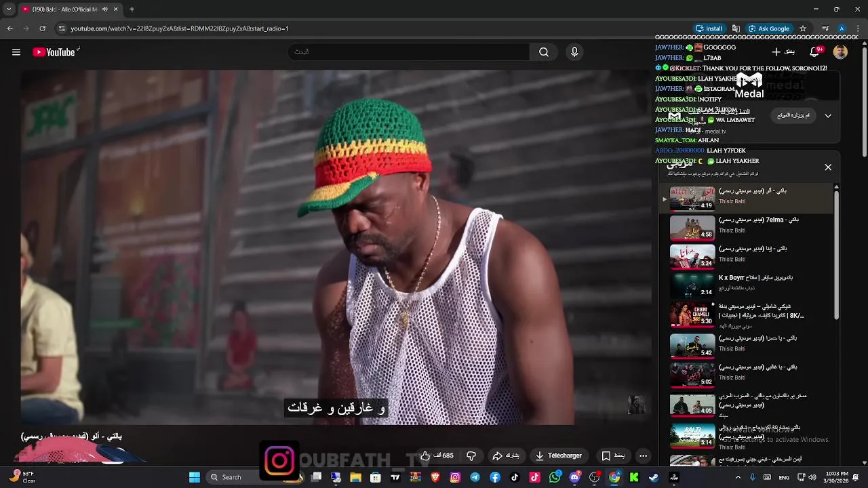868x488 pixels.
Task: Click the Ask Google button
Action: (769, 28)
